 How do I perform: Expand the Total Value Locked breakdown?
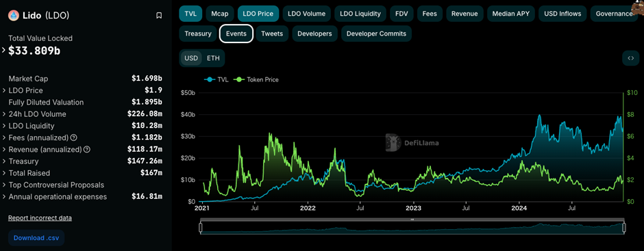click(x=3, y=51)
